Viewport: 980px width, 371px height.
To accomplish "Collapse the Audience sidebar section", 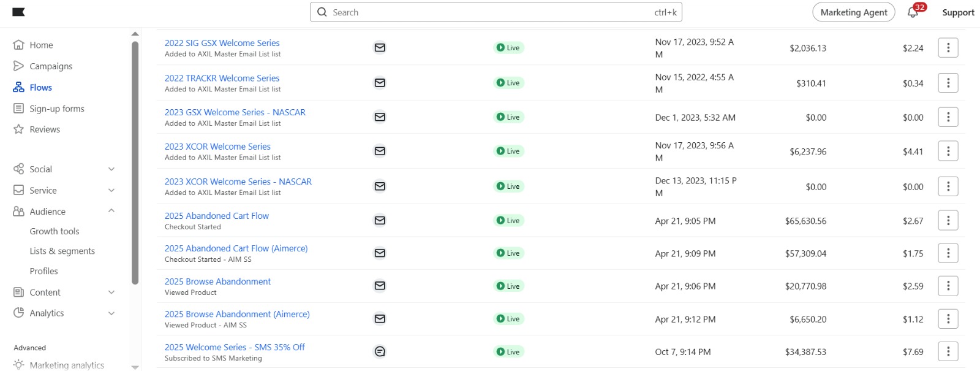I will (x=111, y=211).
